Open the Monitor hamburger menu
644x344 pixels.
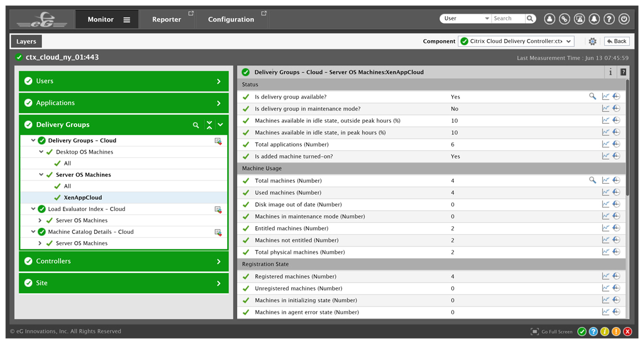click(127, 20)
